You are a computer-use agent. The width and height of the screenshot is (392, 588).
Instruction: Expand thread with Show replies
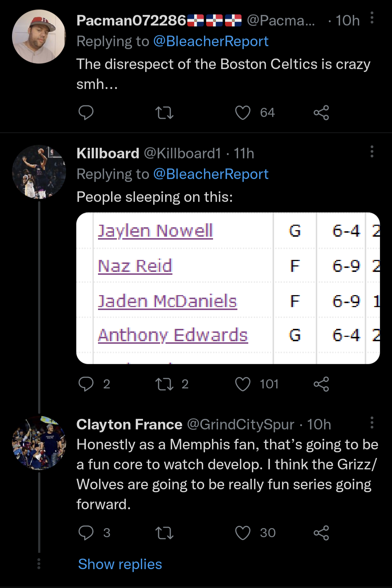point(120,564)
